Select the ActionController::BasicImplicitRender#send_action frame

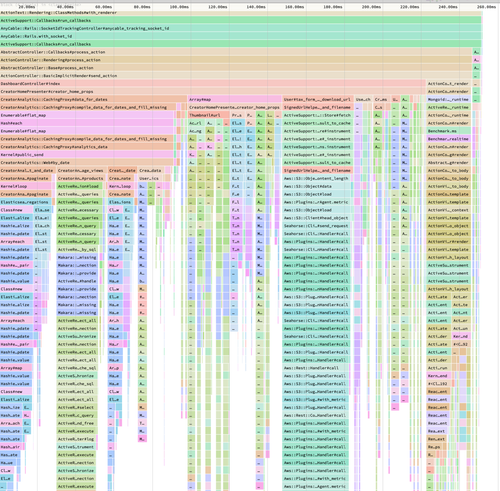(236, 76)
